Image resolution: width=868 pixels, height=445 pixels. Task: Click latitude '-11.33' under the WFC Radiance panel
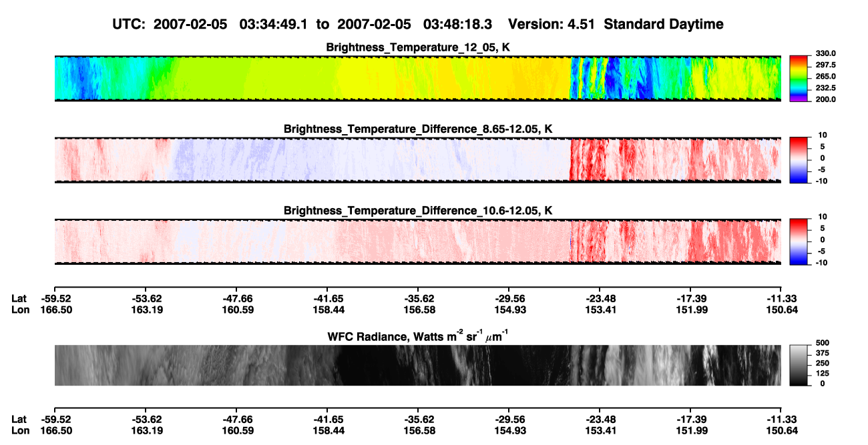point(781,420)
